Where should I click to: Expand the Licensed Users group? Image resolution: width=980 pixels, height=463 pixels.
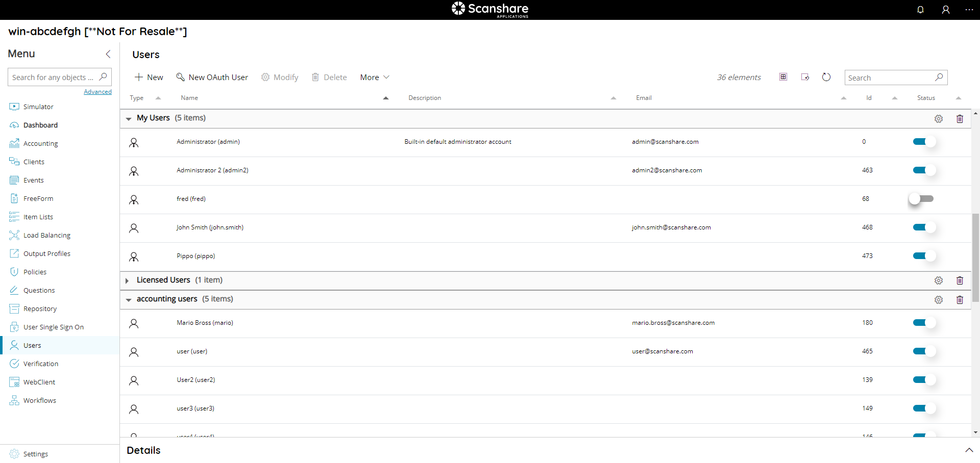tap(127, 281)
